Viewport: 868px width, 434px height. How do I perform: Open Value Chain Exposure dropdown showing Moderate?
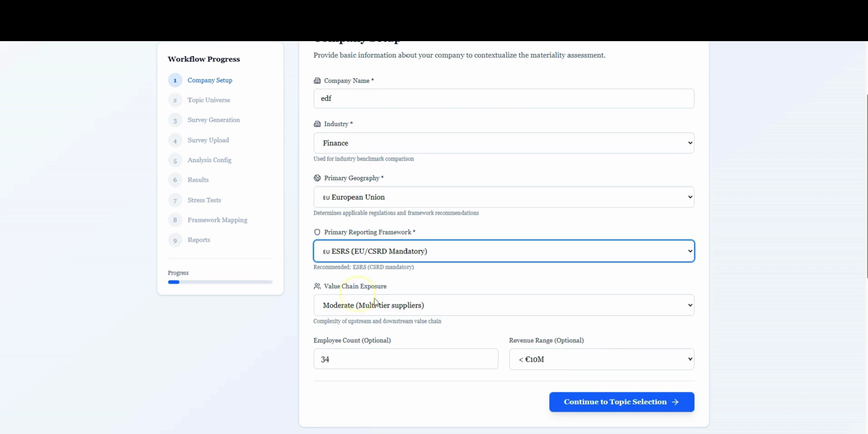504,305
